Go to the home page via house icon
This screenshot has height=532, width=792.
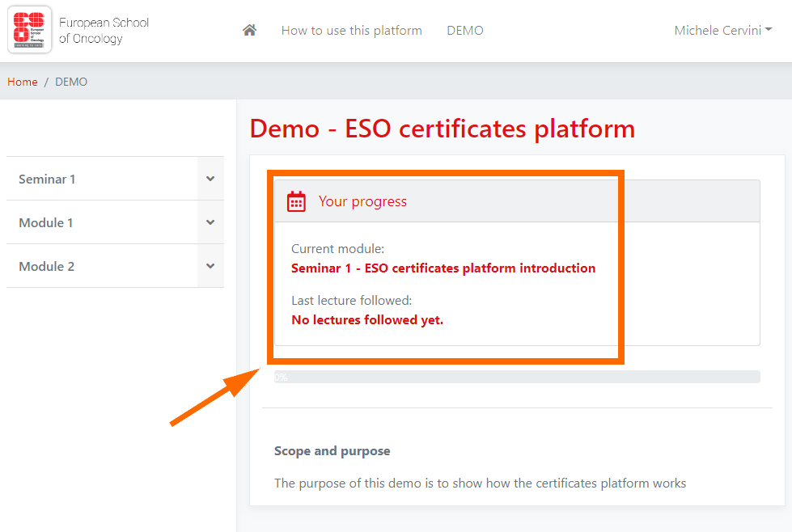click(250, 31)
